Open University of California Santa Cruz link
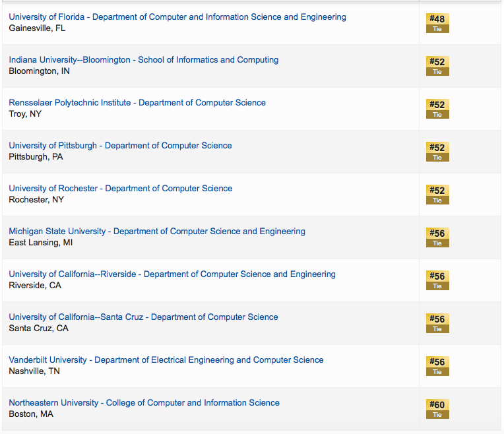 [143, 317]
